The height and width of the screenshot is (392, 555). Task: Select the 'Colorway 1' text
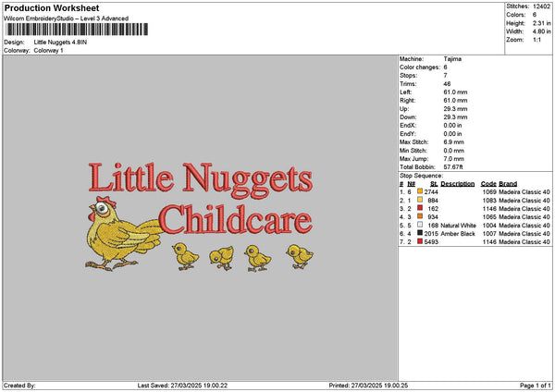[48, 51]
